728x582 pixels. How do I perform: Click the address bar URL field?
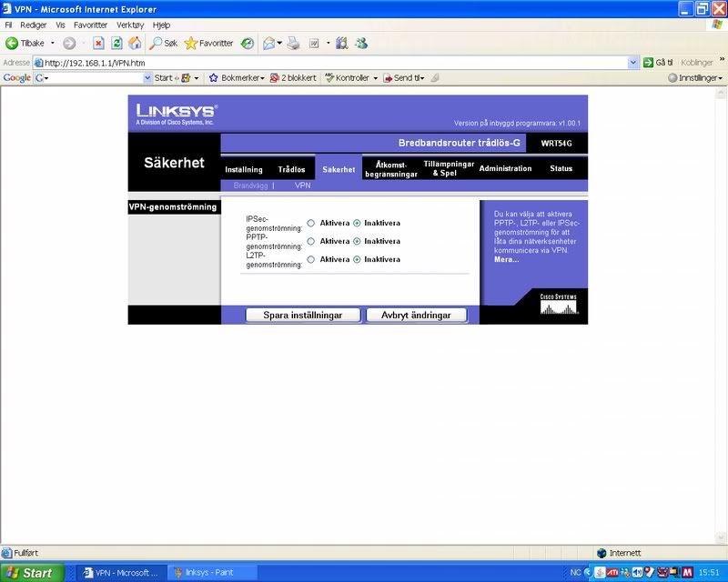tap(330, 62)
